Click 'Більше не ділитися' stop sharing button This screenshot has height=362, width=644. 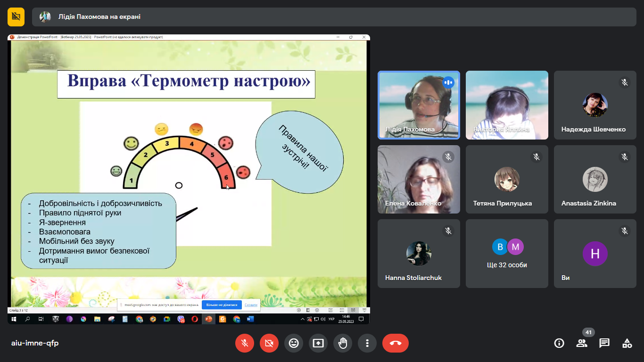click(222, 305)
